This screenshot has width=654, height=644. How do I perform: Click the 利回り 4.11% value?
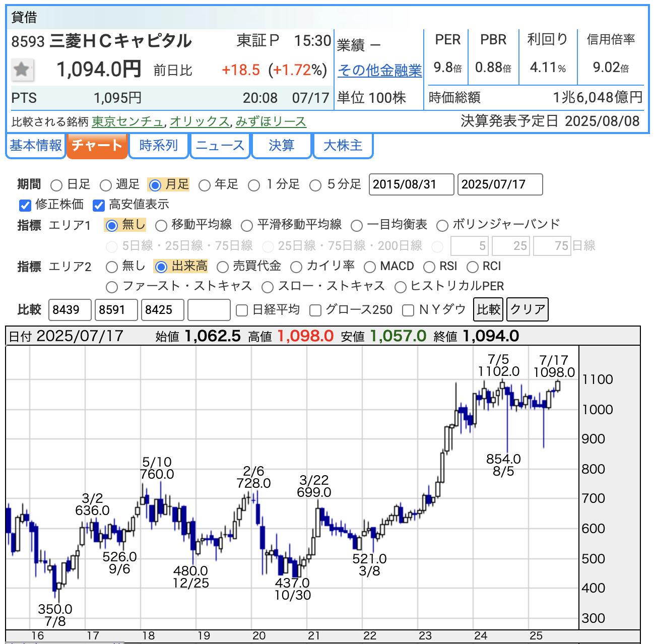pyautogui.click(x=548, y=68)
